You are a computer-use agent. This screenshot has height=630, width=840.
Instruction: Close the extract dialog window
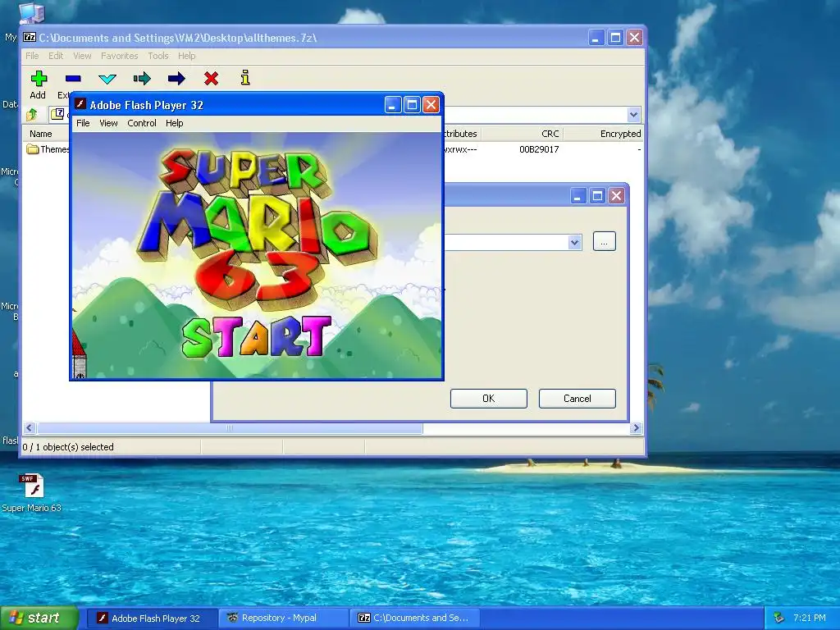click(617, 196)
